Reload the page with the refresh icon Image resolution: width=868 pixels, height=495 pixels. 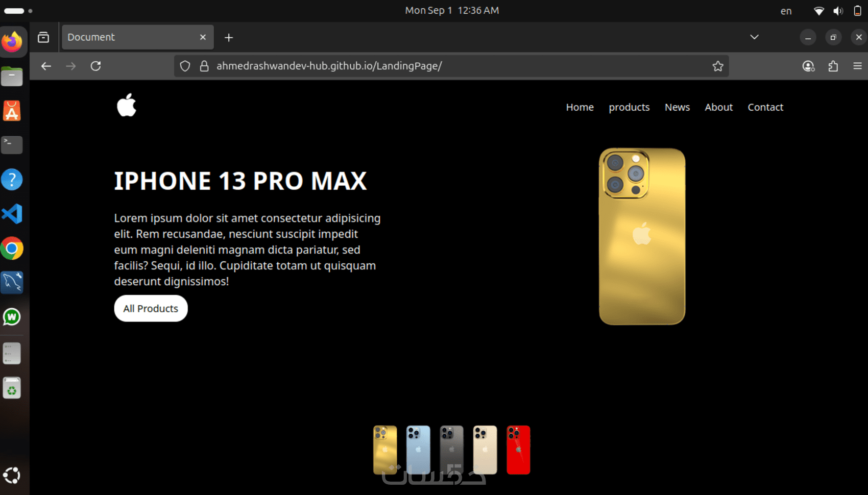pos(95,66)
